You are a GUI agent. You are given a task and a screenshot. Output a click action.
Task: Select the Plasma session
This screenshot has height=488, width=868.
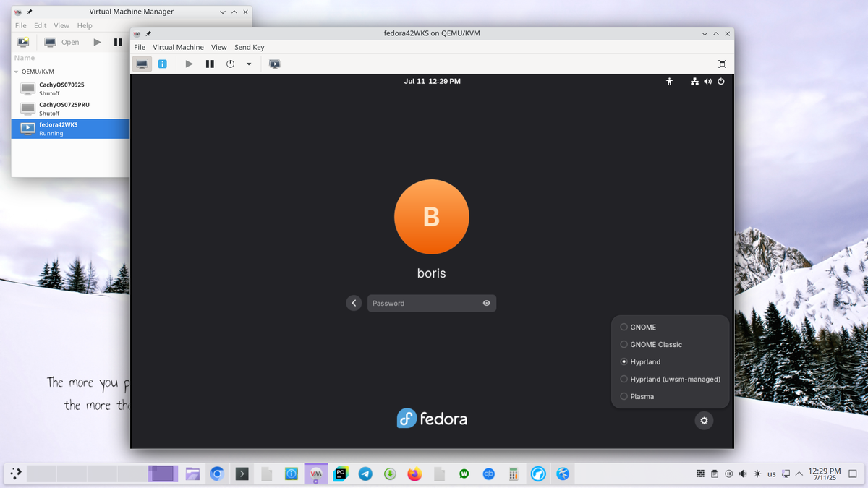(642, 396)
